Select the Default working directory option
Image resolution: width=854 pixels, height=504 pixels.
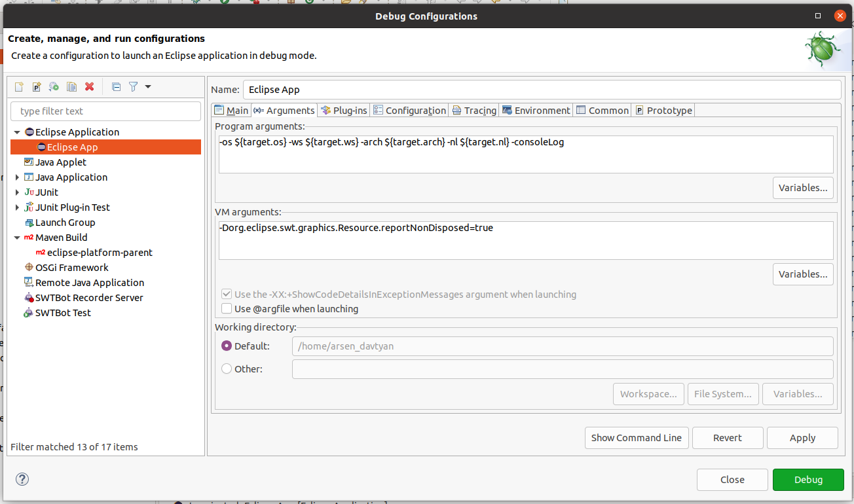tap(227, 346)
